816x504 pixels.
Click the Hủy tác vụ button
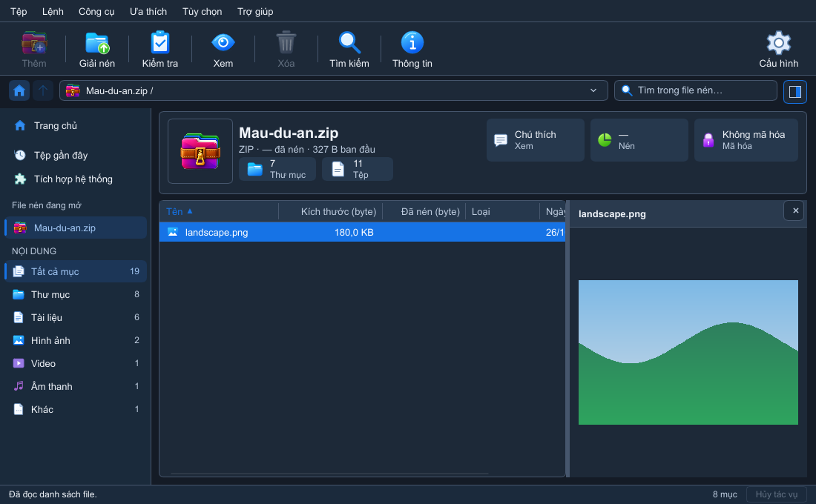click(x=777, y=494)
